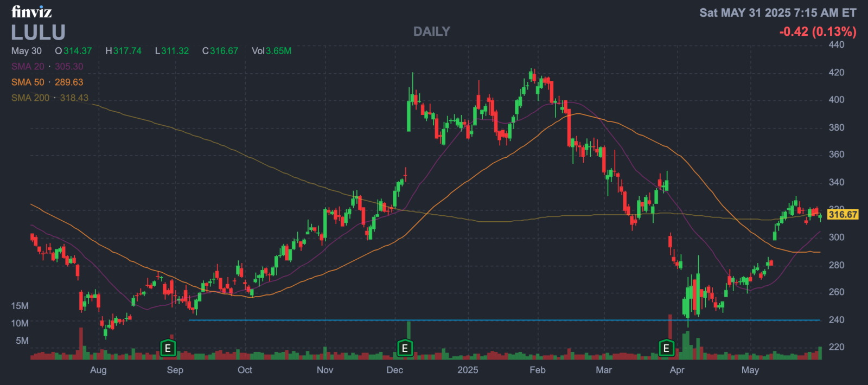Click the 220 price axis label
Image resolution: width=868 pixels, height=385 pixels.
(x=837, y=347)
